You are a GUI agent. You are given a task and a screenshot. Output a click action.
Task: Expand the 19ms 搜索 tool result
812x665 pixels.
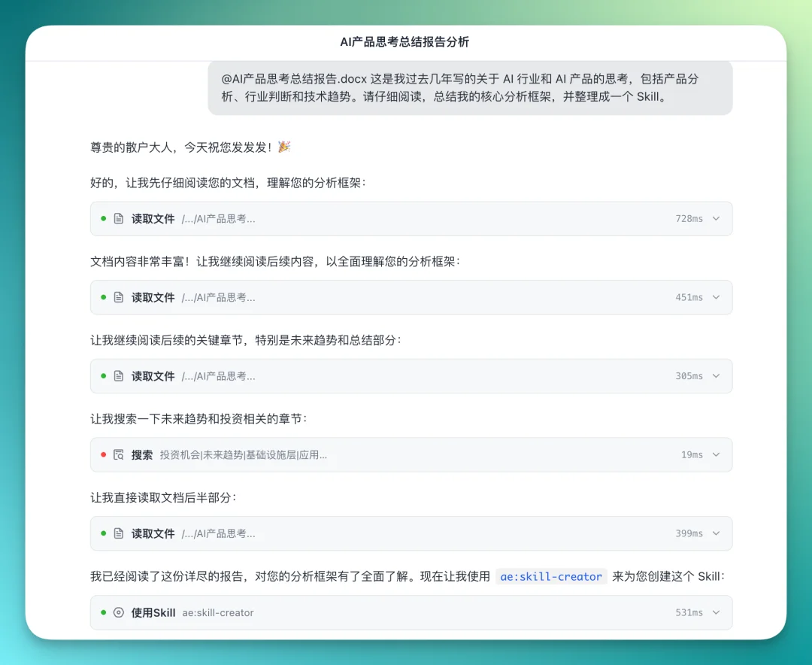pos(716,454)
